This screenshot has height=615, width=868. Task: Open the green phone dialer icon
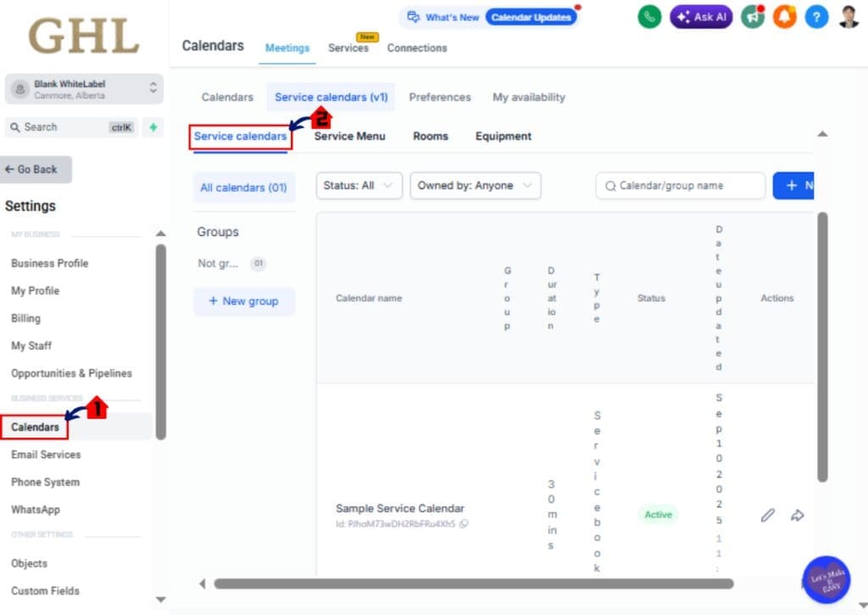648,16
